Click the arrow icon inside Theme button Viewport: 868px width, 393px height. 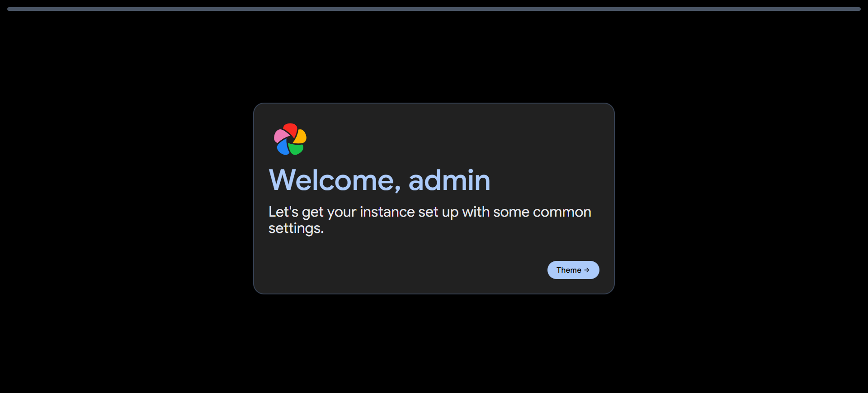587,270
